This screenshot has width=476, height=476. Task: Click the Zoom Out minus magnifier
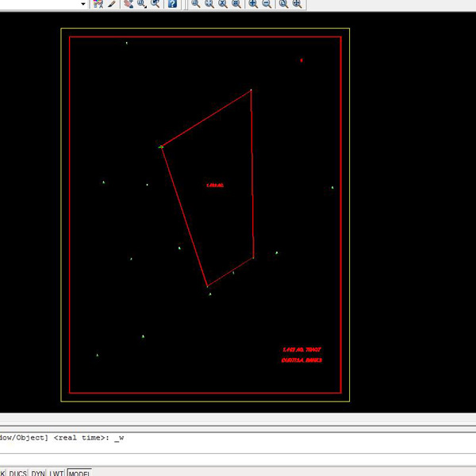[x=267, y=4]
